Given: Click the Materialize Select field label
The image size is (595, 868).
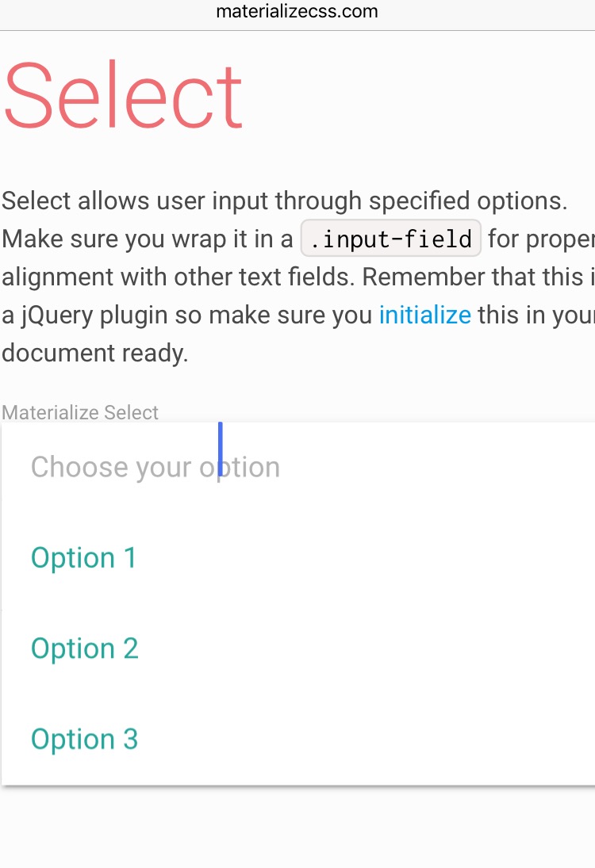Looking at the screenshot, I should (x=79, y=412).
